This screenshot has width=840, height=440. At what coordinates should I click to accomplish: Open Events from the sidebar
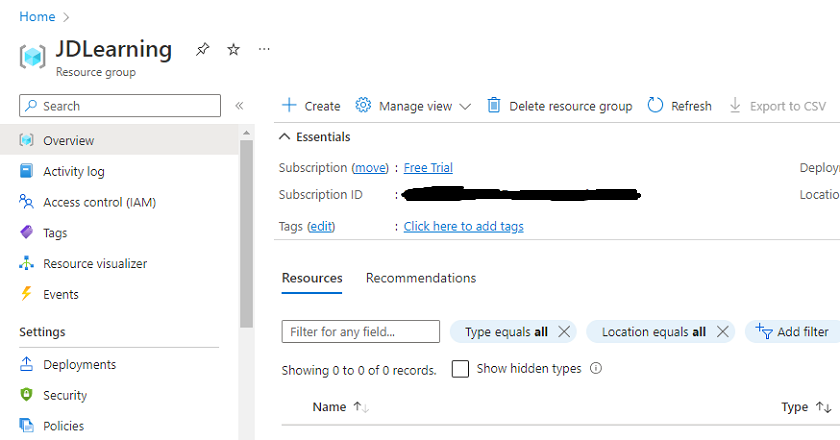61,294
